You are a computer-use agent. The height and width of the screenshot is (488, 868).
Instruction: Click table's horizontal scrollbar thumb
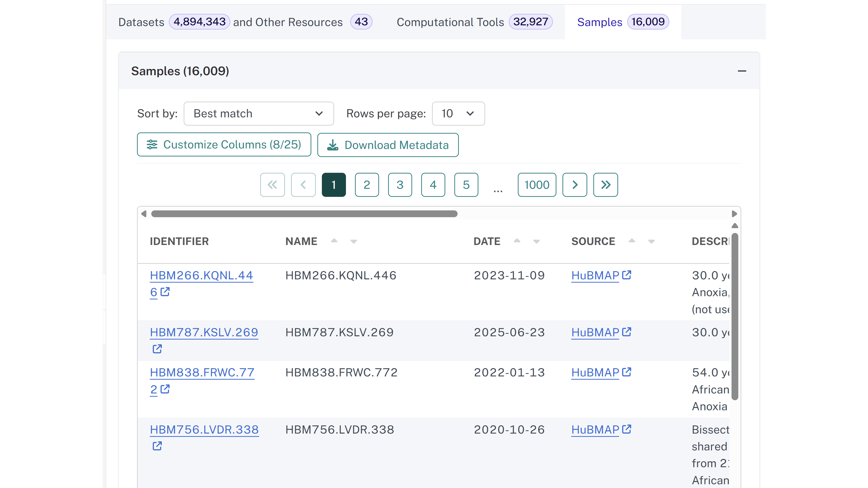tap(304, 214)
